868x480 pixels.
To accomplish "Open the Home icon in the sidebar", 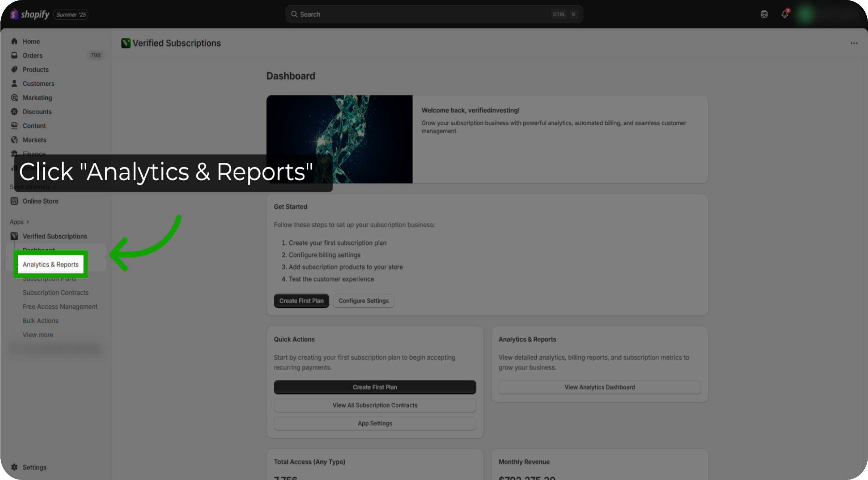I will click(x=14, y=41).
